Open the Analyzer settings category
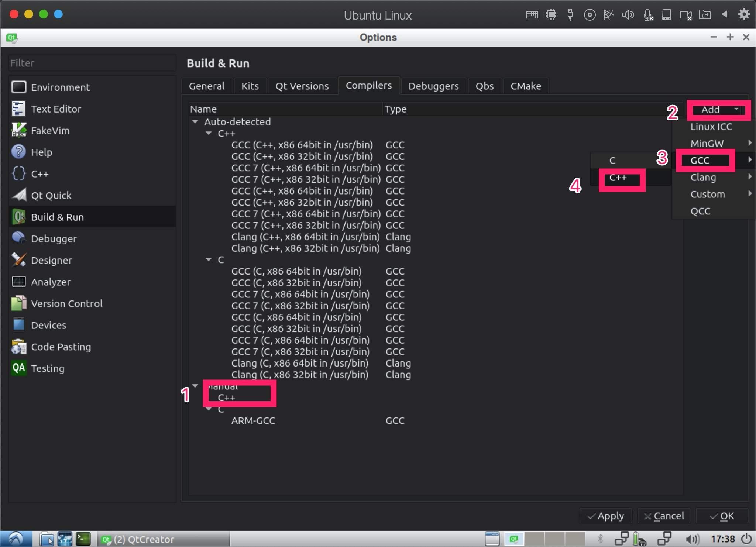Viewport: 756px width, 547px height. 92,282
